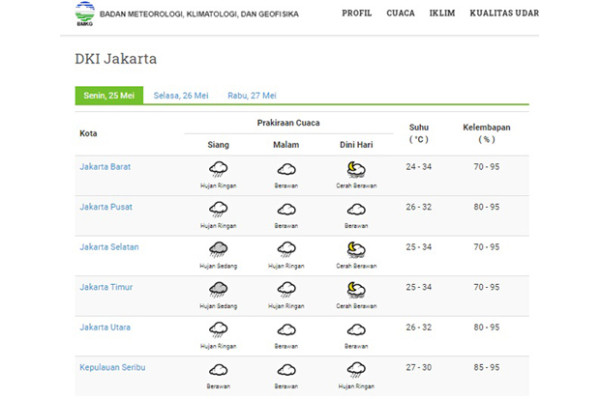Click Jakarta Pusat Malam cloud icon

click(x=286, y=209)
